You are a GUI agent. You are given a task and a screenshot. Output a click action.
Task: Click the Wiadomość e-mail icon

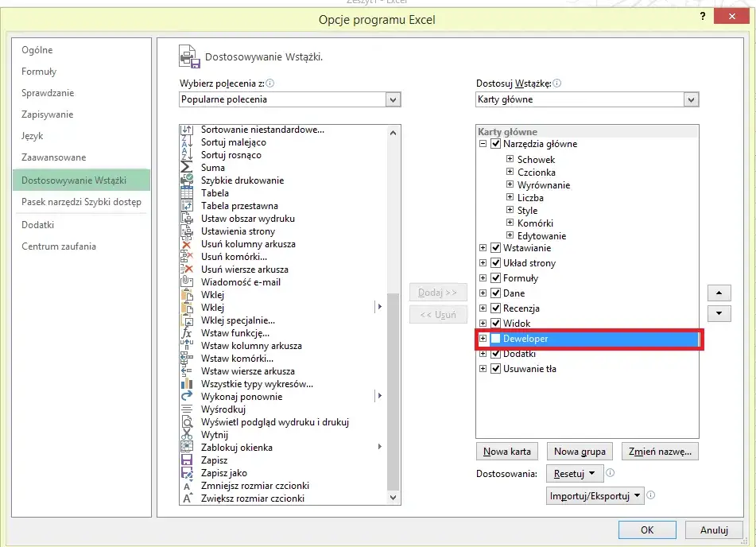(187, 282)
